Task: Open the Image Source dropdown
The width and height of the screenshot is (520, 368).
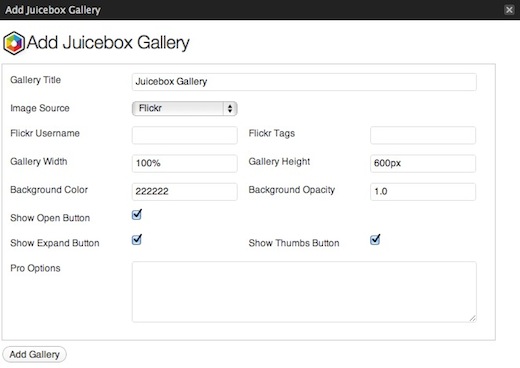Action: pos(184,108)
